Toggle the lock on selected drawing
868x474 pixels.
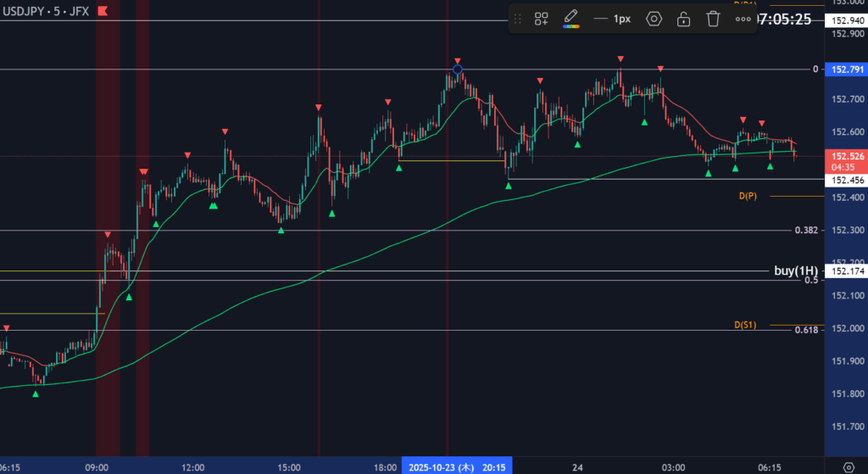point(683,19)
